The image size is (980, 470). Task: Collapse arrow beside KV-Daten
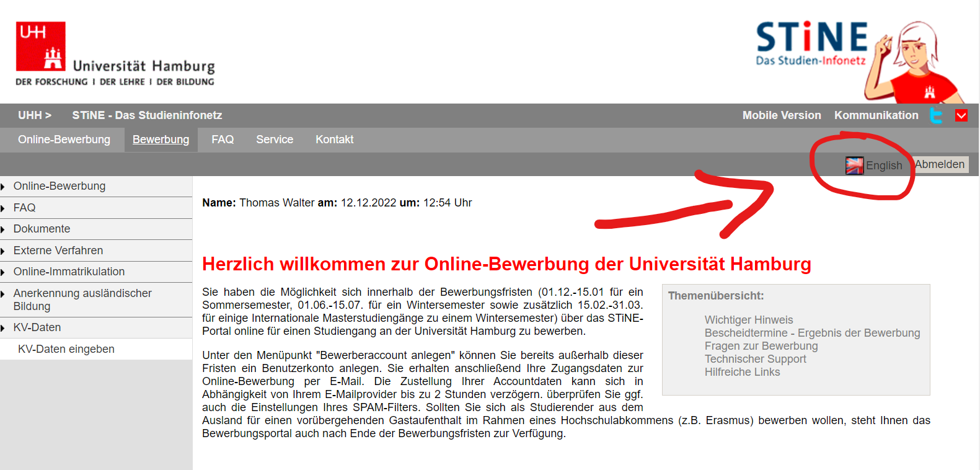coord(2,328)
